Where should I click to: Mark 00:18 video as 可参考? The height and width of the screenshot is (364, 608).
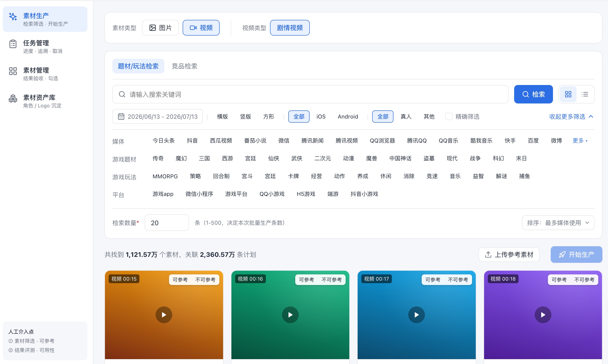(x=559, y=280)
